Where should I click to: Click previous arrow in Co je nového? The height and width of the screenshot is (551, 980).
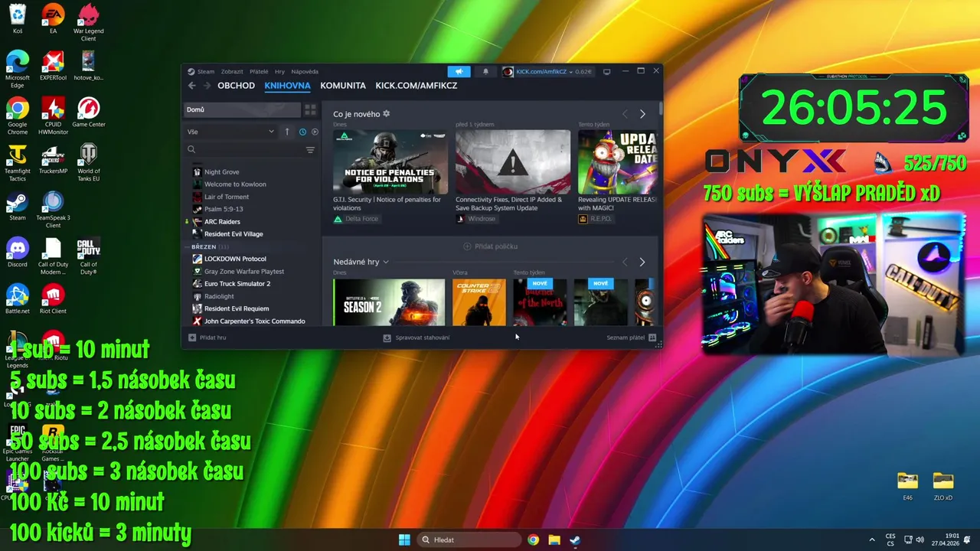coord(625,114)
